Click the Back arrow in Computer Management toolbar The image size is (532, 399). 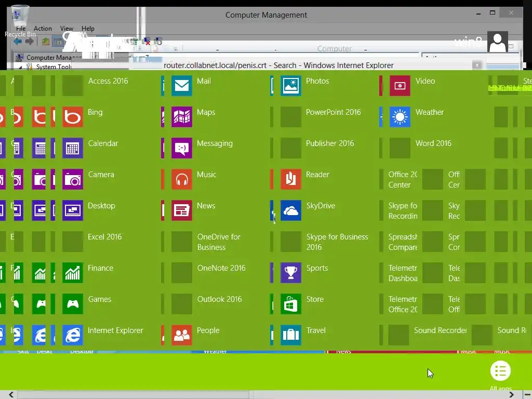click(18, 42)
